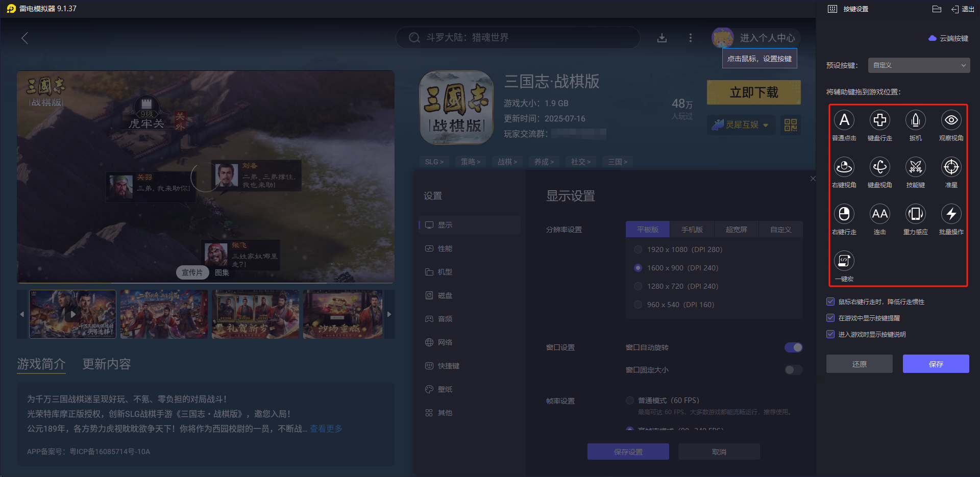Select the 礼贺新岁 screenshot thumbnail
The width and height of the screenshot is (980, 477).
point(255,314)
